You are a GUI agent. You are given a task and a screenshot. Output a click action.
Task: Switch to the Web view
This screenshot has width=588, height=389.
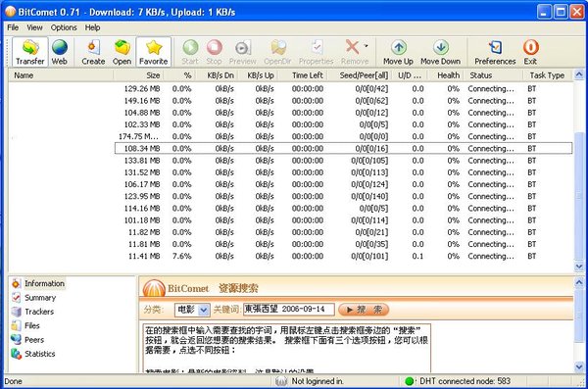tap(59, 52)
